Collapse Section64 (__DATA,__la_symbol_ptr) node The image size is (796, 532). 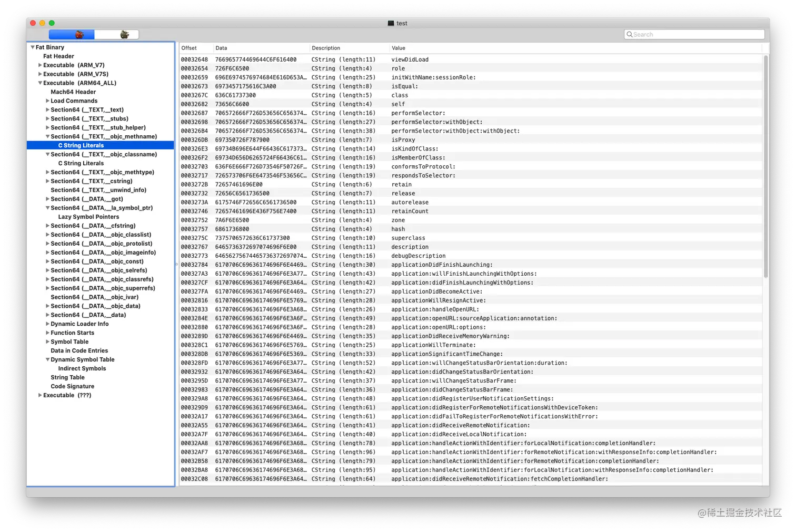coord(47,208)
